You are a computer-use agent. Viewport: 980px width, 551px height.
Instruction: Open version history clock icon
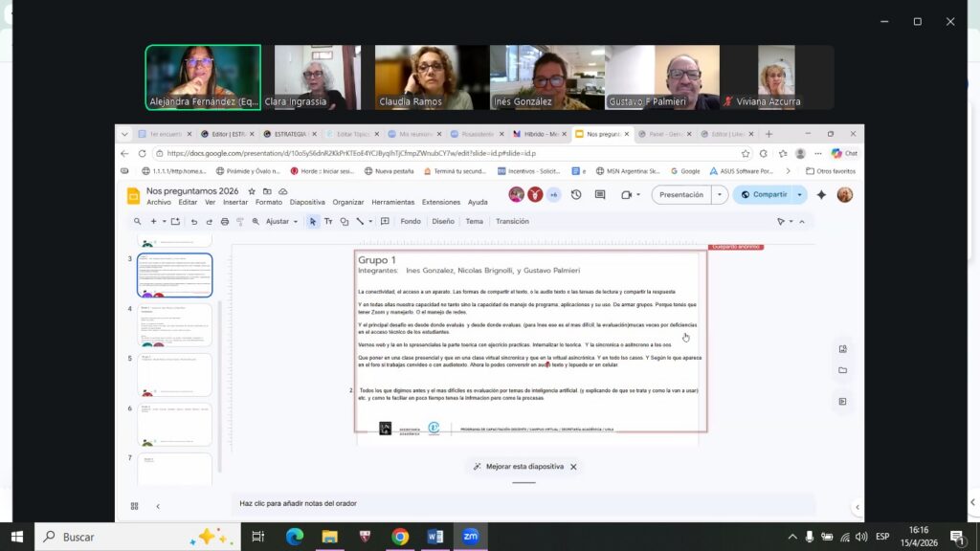pyautogui.click(x=576, y=194)
